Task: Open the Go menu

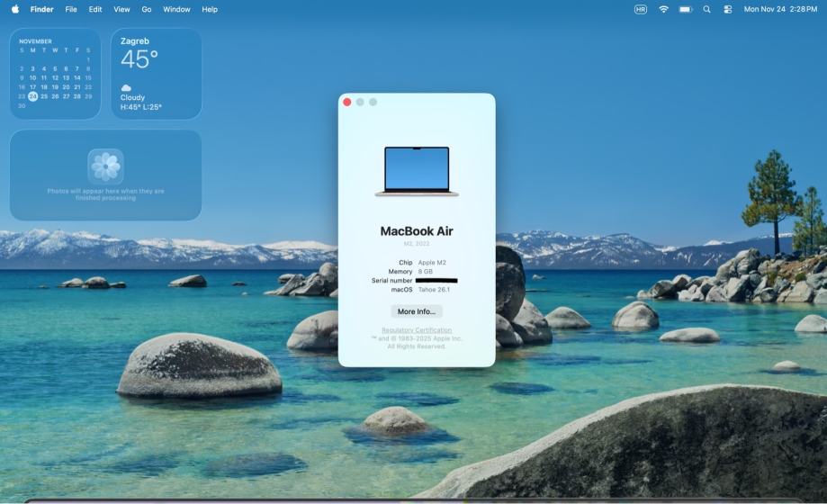Action: click(147, 9)
